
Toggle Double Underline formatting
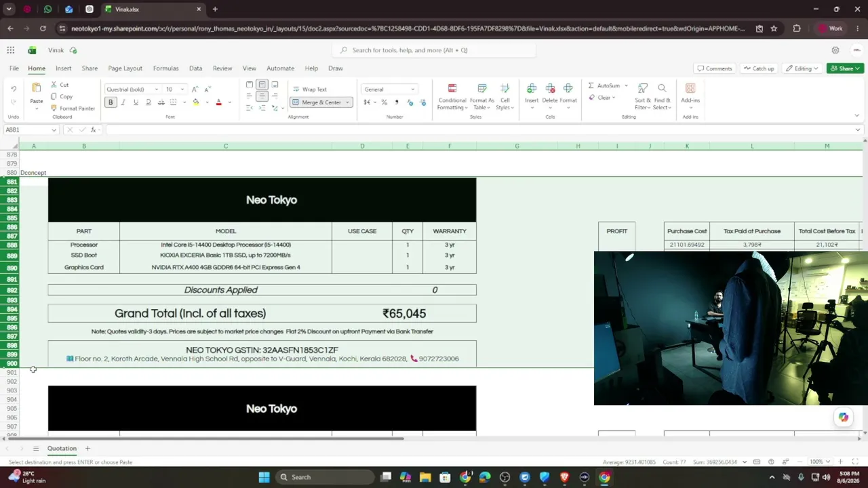[x=148, y=102]
